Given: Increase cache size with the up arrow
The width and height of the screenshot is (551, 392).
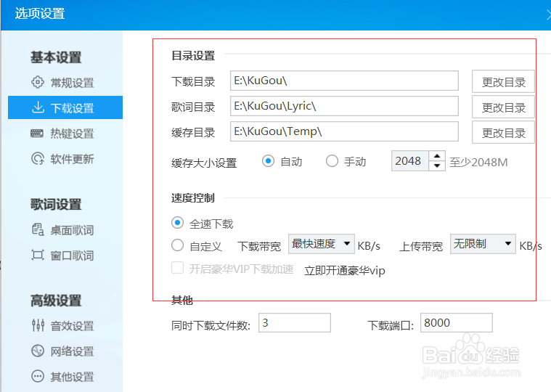Looking at the screenshot, I should 437,156.
